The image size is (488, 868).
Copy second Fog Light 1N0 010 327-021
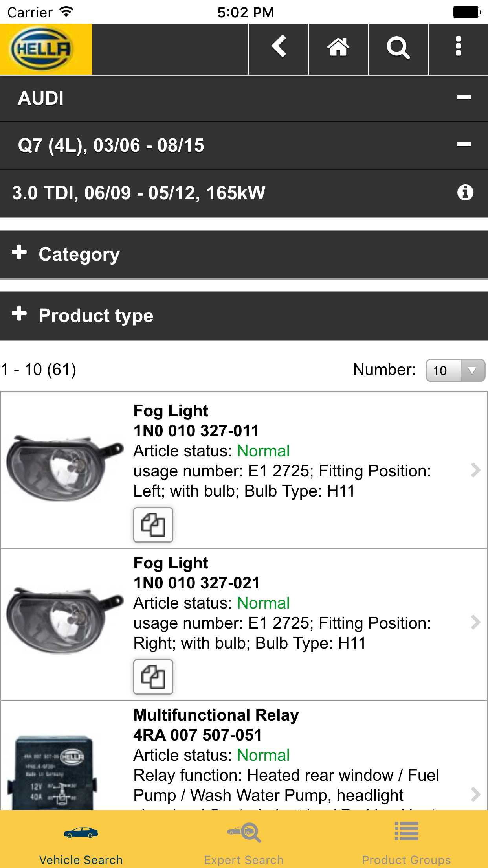tap(153, 677)
